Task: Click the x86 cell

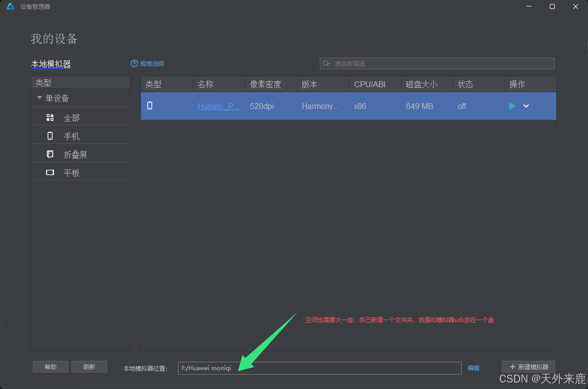Action: [360, 106]
